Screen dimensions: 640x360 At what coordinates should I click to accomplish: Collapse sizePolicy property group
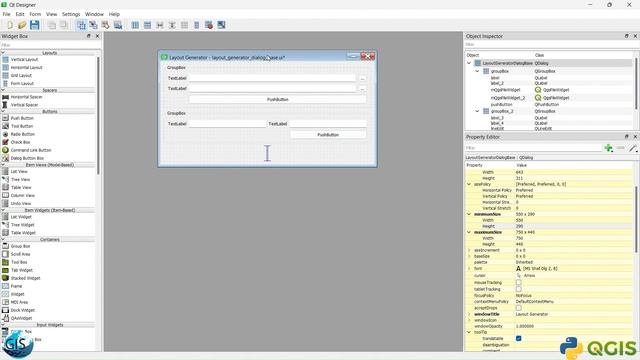[469, 184]
